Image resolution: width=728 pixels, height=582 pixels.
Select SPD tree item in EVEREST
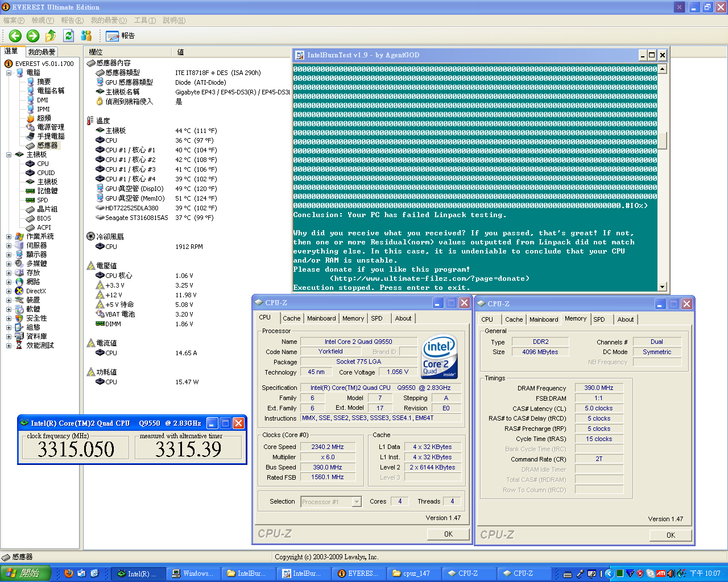click(43, 200)
